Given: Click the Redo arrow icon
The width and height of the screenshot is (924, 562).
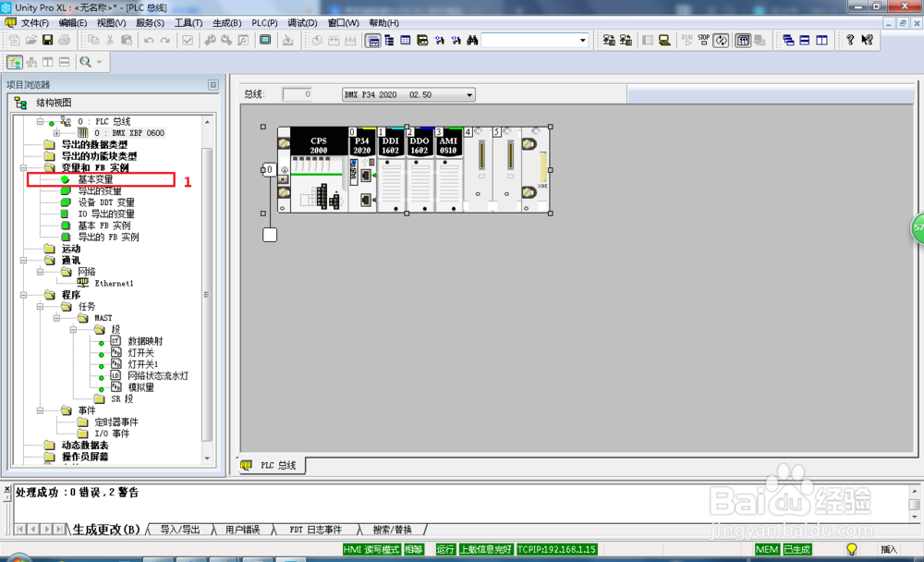Looking at the screenshot, I should [x=165, y=40].
